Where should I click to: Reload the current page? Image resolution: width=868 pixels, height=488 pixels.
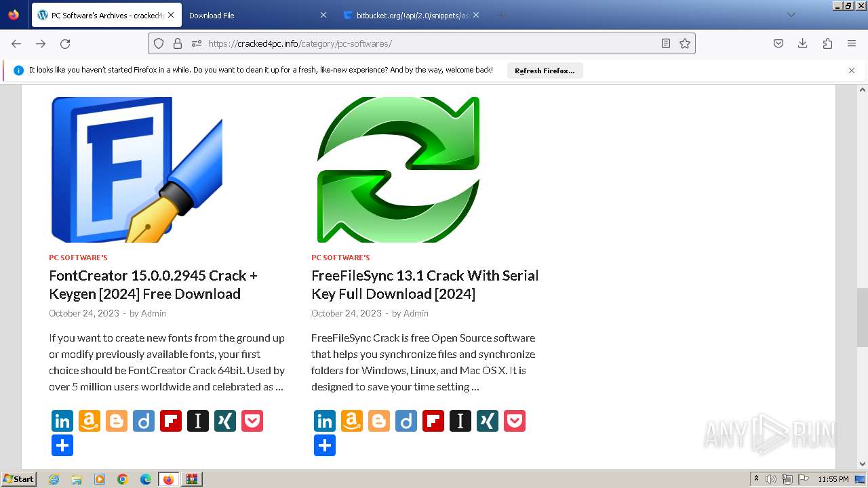pyautogui.click(x=65, y=43)
